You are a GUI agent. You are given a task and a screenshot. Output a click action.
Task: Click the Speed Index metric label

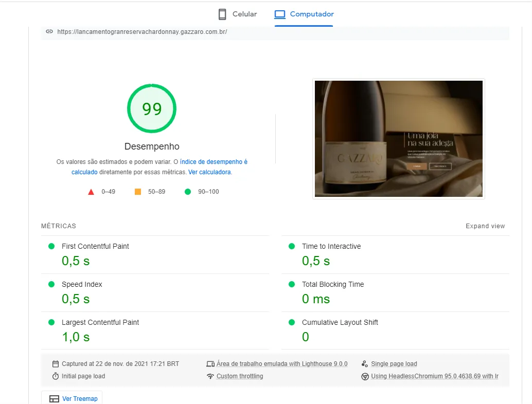82,284
